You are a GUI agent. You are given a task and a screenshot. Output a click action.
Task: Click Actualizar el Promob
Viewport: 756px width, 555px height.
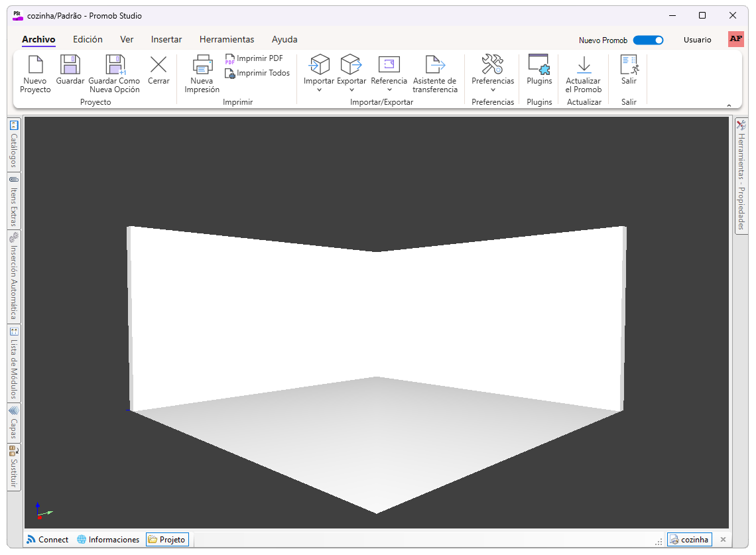584,74
